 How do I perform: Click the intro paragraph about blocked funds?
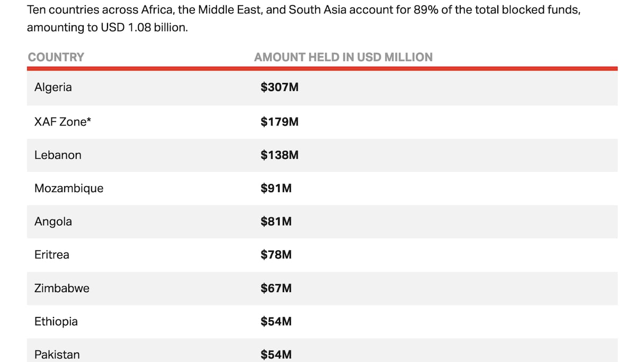(303, 19)
